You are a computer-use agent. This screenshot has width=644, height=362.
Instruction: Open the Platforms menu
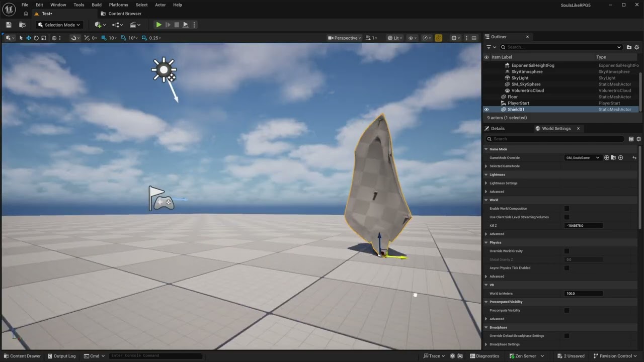119,5
